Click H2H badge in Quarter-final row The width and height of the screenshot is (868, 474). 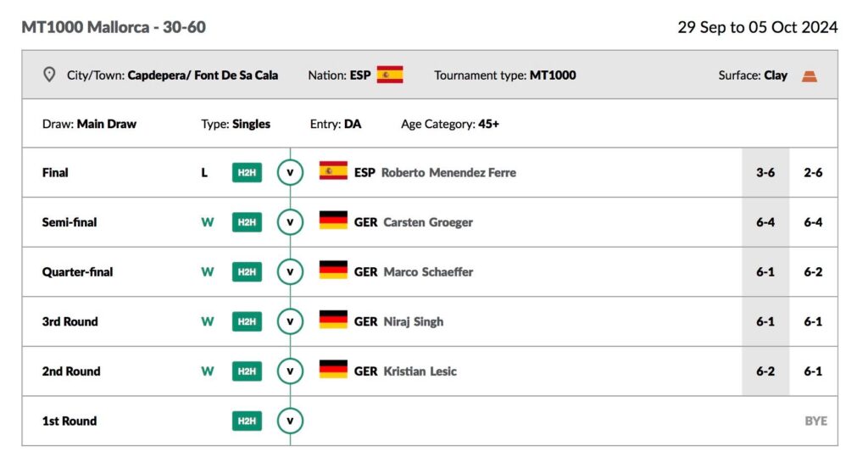click(x=247, y=272)
